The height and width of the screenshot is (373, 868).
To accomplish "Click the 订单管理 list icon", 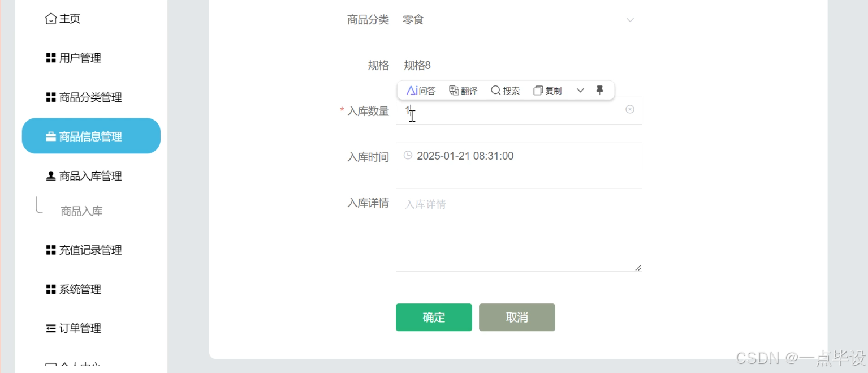I will 50,328.
